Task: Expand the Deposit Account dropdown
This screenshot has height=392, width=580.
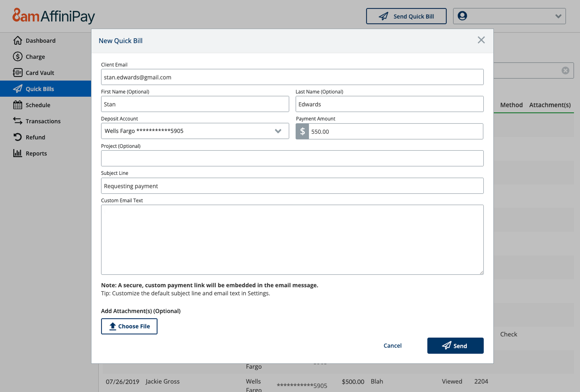Action: [278, 131]
